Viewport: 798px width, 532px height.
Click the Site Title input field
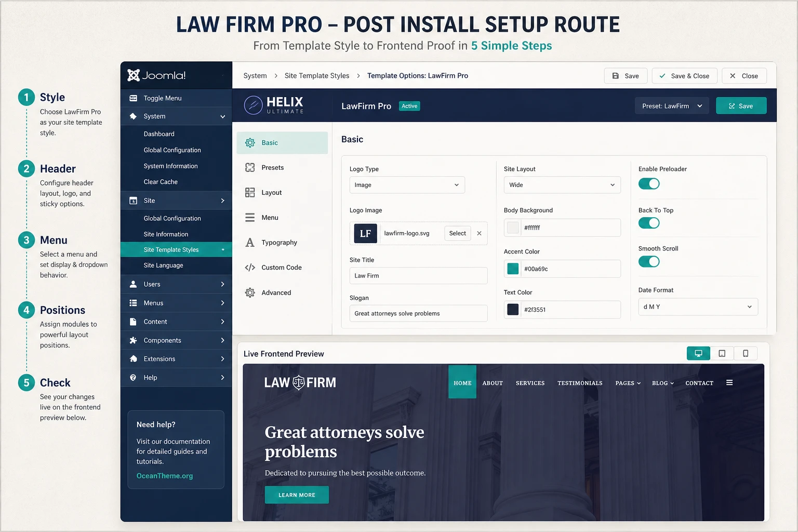[418, 276]
